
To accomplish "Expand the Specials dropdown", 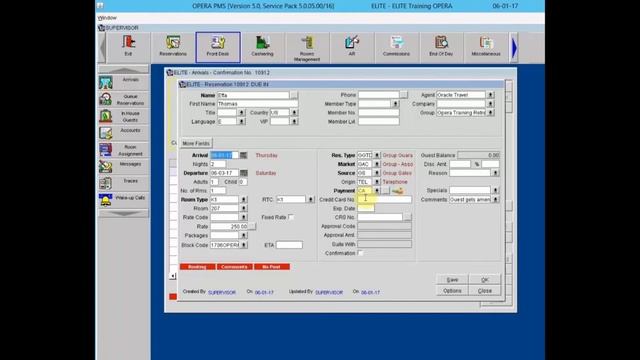I will (x=495, y=190).
